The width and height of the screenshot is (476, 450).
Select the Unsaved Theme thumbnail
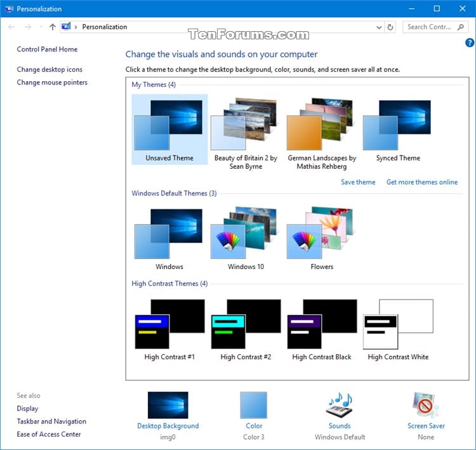tap(169, 129)
